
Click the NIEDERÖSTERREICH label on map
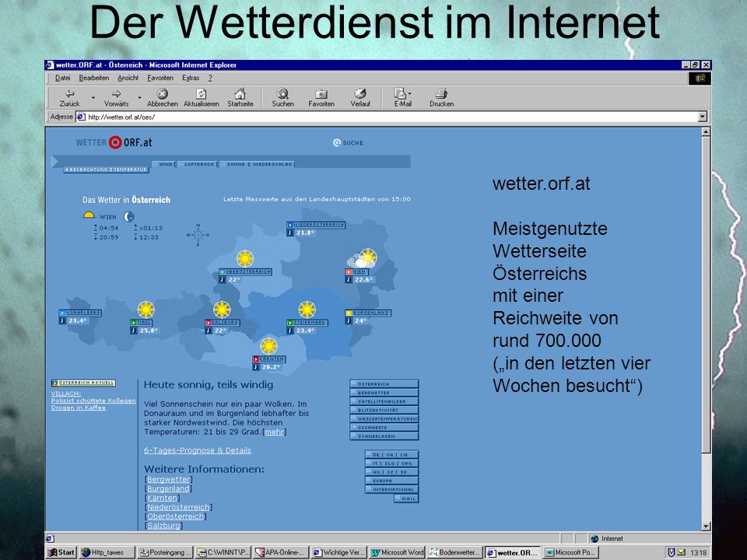[316, 225]
